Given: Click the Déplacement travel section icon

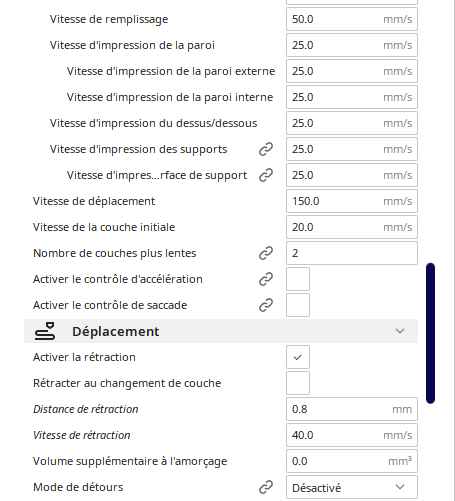Looking at the screenshot, I should 45,331.
